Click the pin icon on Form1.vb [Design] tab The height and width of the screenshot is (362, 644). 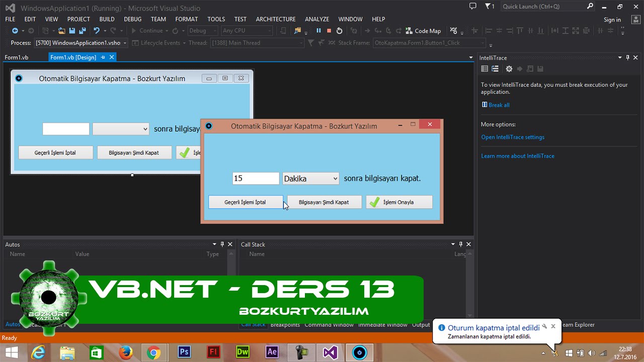[x=103, y=57]
